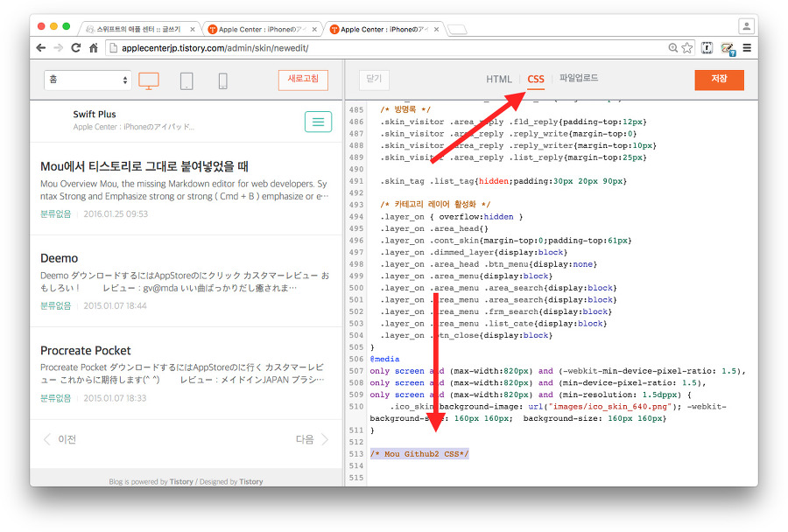Click the extension icon with text cursor

(x=707, y=48)
